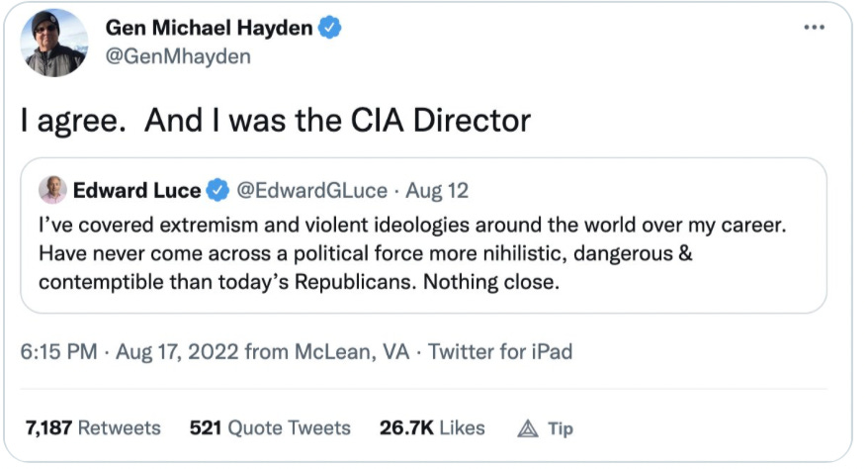
Task: Select the Twitter for iPad source link
Action: coord(500,351)
